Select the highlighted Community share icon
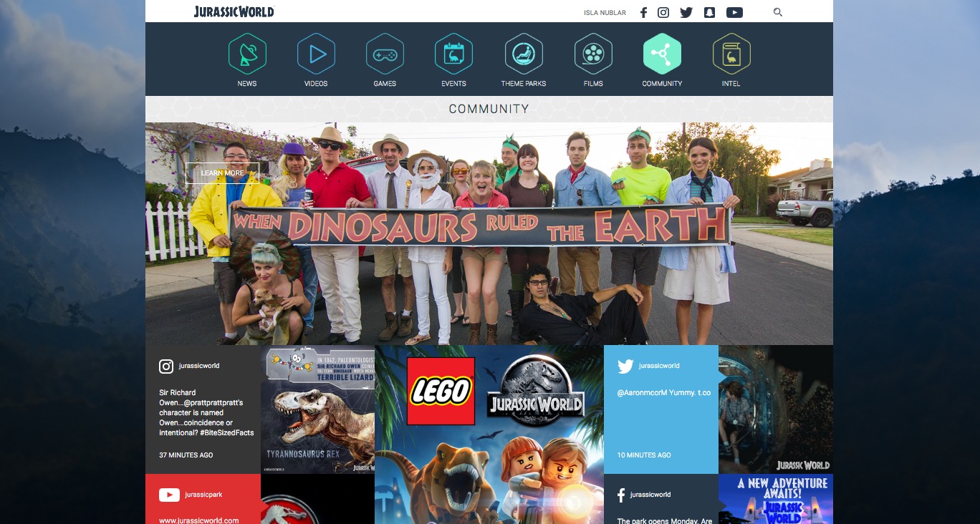Screen dimensions: 980x524 (662, 54)
